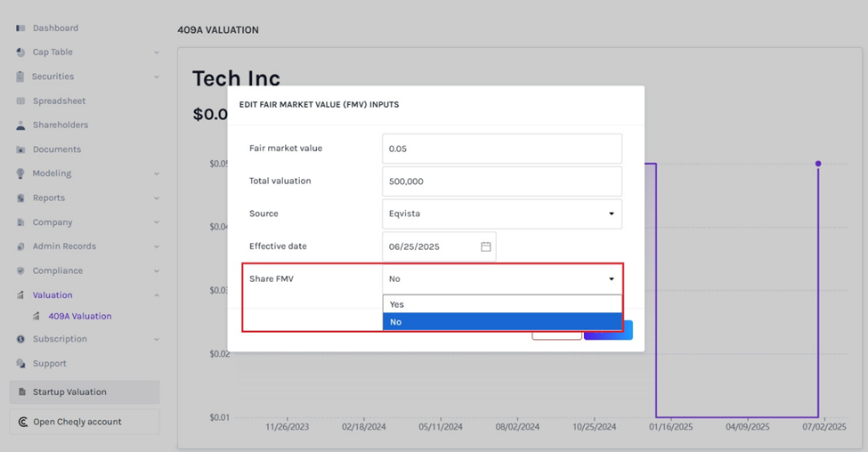The image size is (868, 452).
Task: Expand the Reports menu chevron
Action: (x=156, y=198)
